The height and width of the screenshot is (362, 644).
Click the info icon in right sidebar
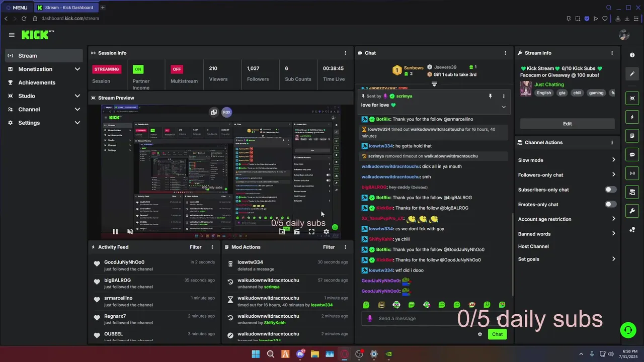tap(632, 55)
